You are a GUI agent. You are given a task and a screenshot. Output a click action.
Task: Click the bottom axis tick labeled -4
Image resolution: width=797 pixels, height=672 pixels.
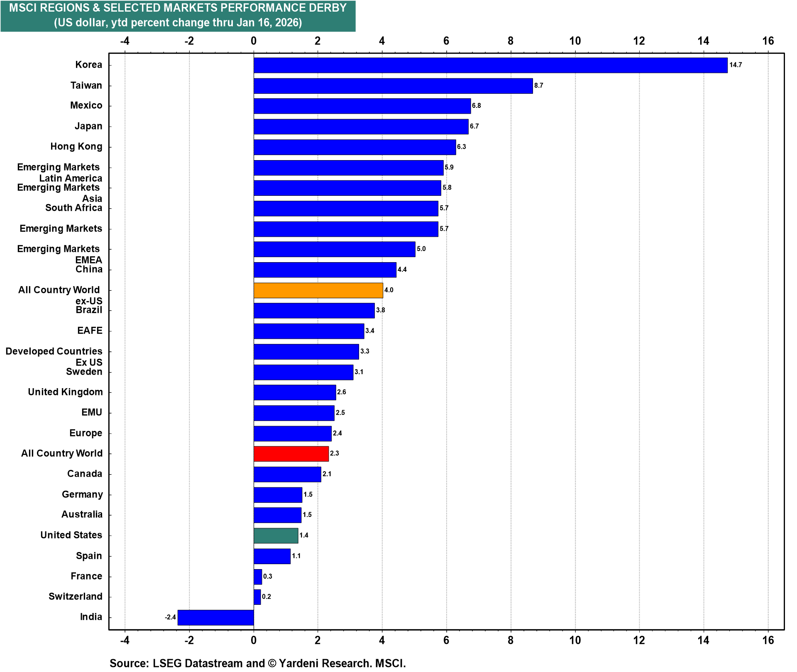pos(125,640)
